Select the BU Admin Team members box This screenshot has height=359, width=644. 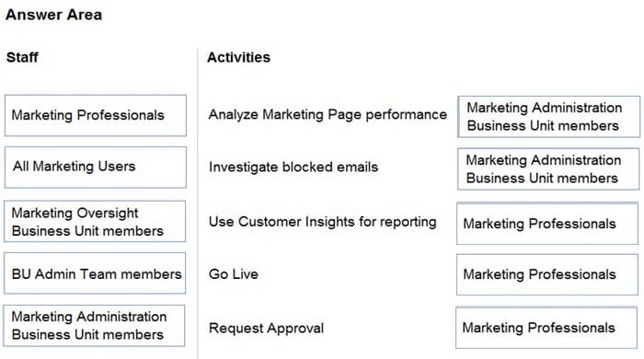point(95,273)
